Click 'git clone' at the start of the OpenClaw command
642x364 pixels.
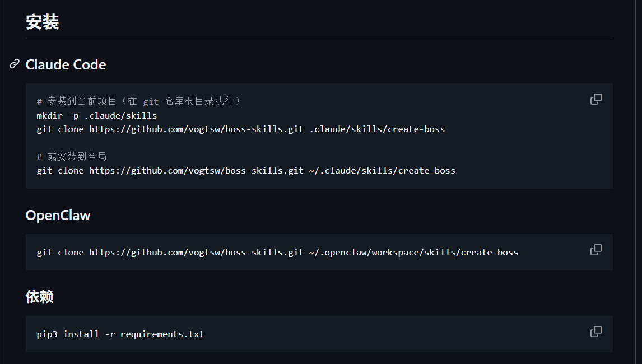tap(60, 253)
